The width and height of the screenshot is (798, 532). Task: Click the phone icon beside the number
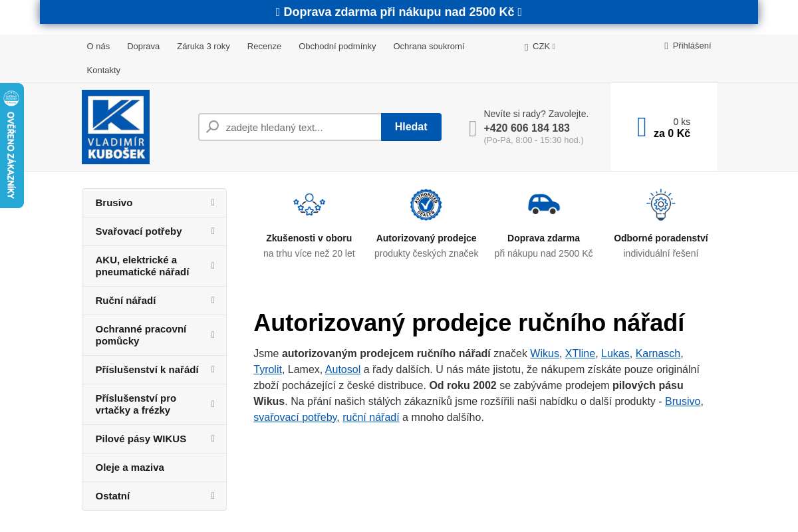(473, 128)
